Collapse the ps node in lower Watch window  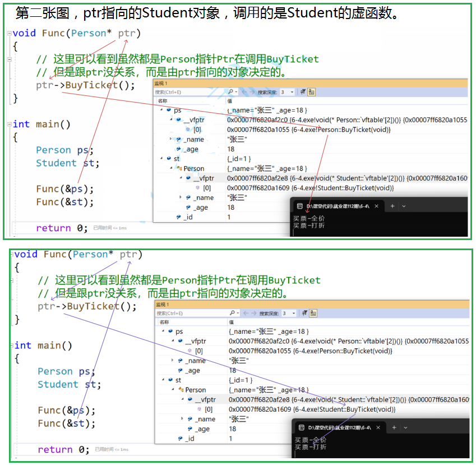(163, 331)
